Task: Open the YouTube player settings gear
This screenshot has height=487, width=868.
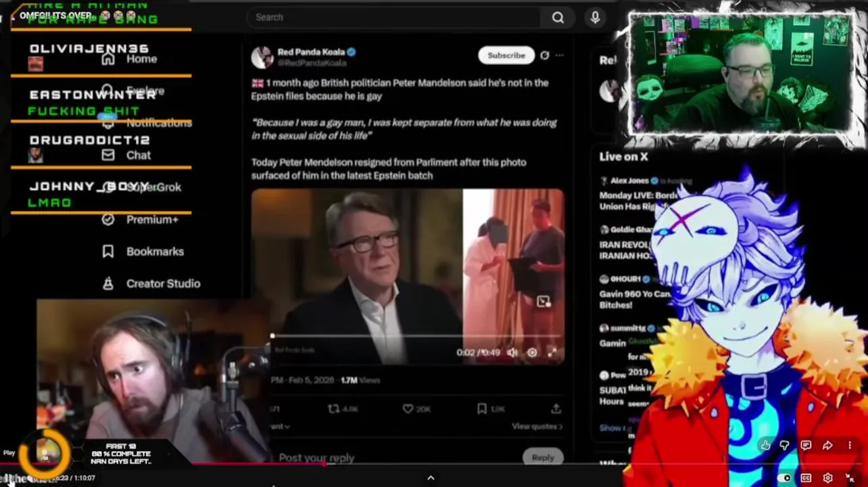Action: coord(827,478)
